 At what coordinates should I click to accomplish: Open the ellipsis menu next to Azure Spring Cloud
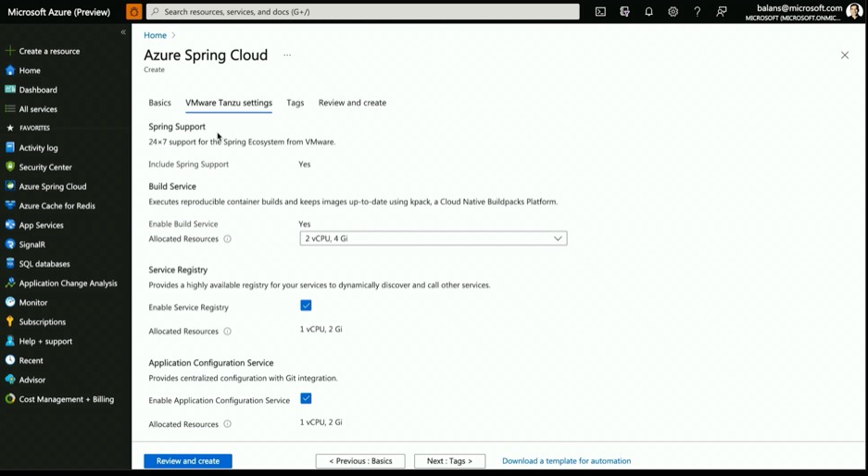tap(287, 56)
